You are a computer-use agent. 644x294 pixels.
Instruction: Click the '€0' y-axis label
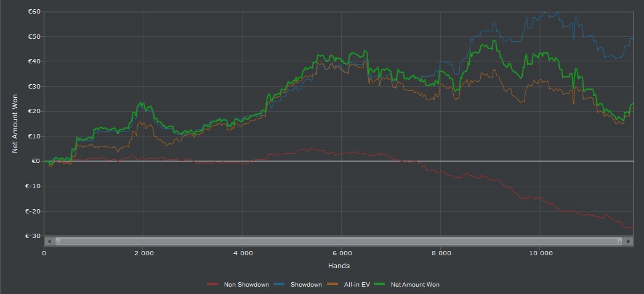pos(36,161)
